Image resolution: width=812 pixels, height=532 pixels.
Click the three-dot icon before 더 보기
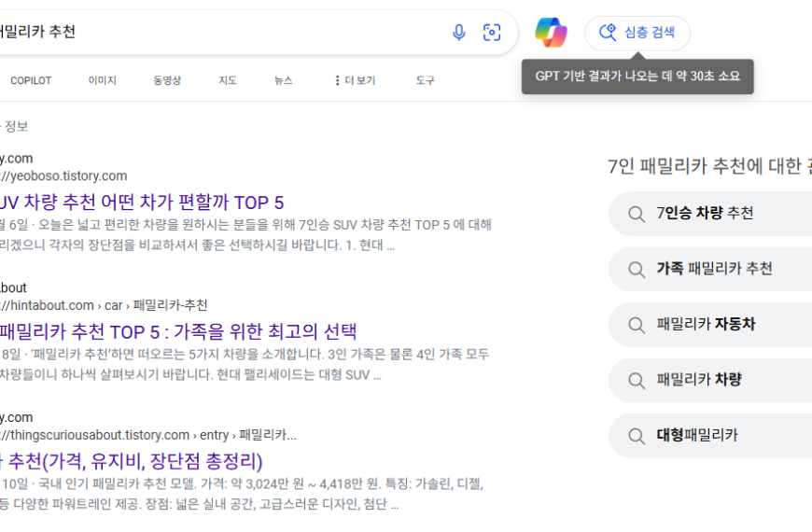tap(337, 80)
